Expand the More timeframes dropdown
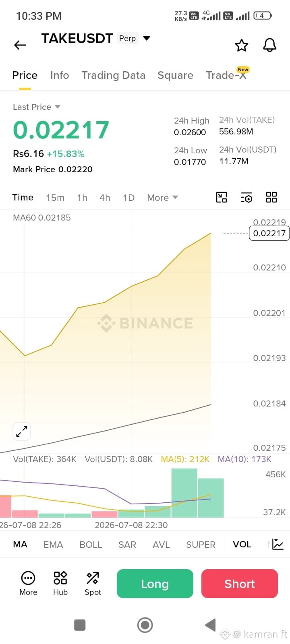 (x=162, y=198)
